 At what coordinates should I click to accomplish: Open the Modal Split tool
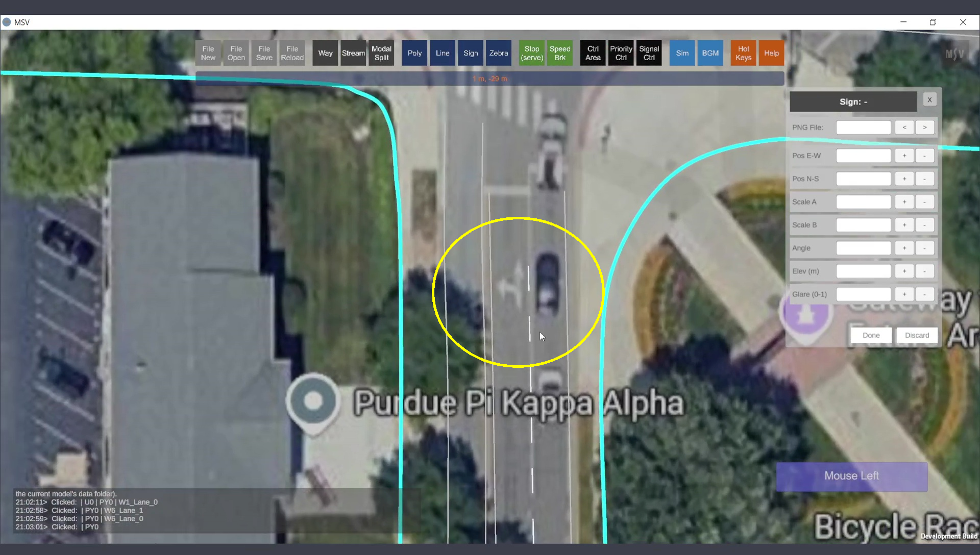381,53
